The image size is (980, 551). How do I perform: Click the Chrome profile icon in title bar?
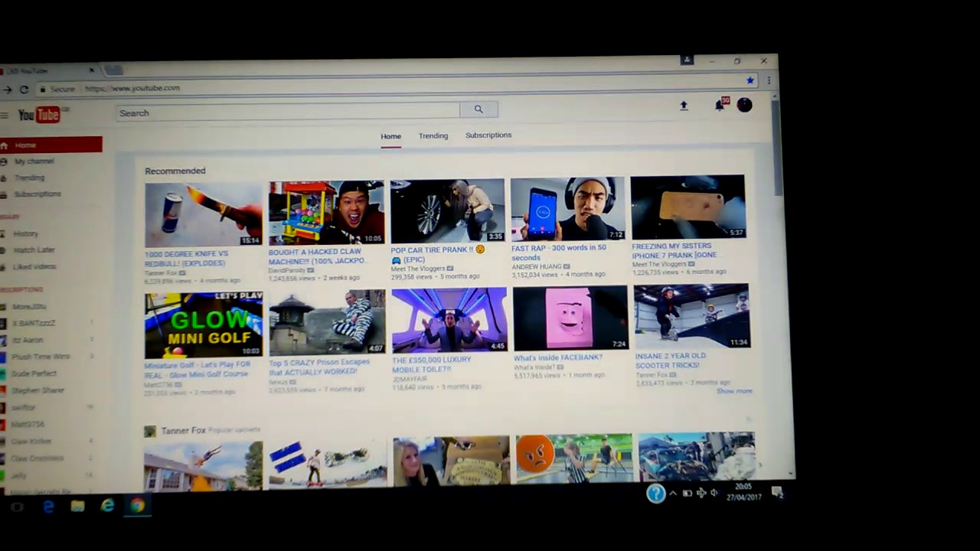click(687, 60)
